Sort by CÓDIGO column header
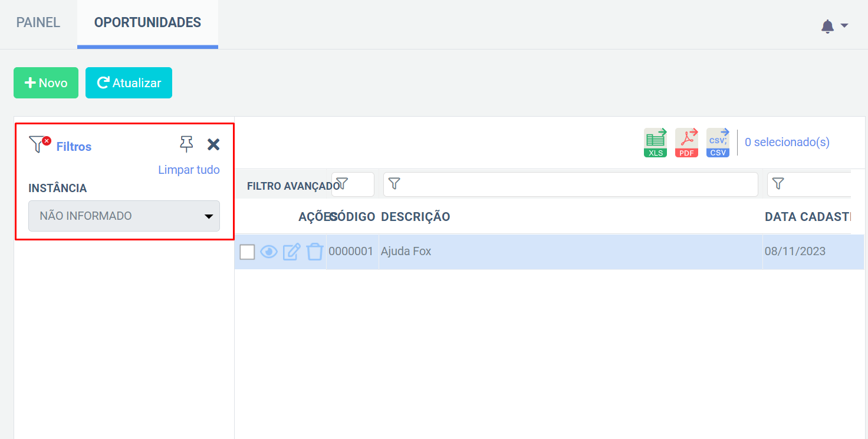Image resolution: width=868 pixels, height=439 pixels. point(352,217)
